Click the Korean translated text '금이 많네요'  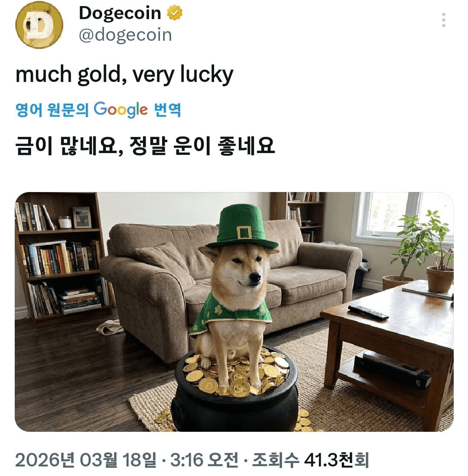click(x=67, y=146)
